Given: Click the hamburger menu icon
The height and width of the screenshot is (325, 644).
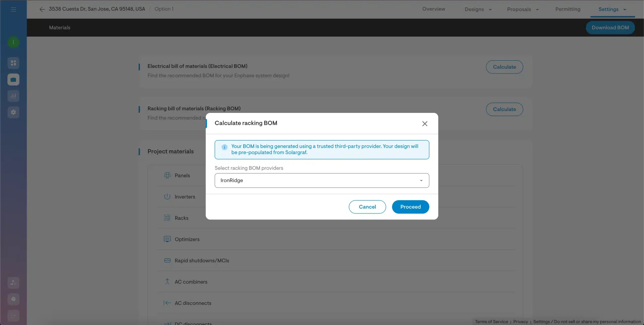Looking at the screenshot, I should pos(13,9).
